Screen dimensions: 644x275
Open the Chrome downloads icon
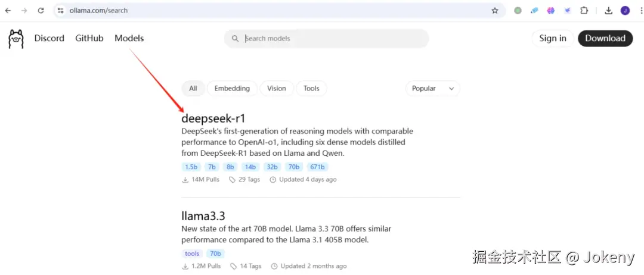coord(609,10)
